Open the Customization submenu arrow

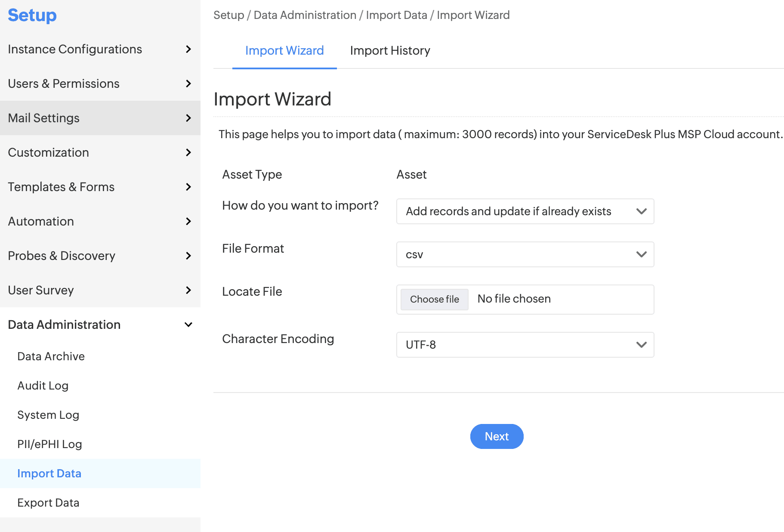click(188, 152)
